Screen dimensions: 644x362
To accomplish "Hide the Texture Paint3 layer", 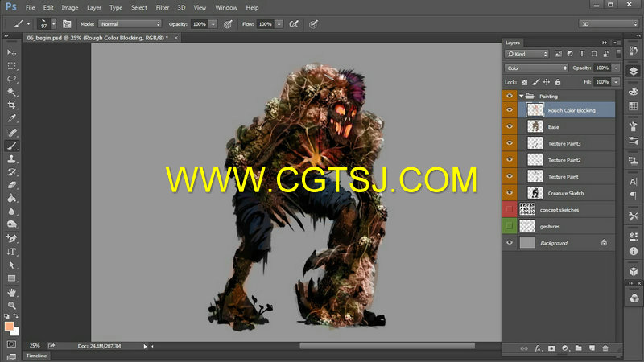I will (510, 143).
